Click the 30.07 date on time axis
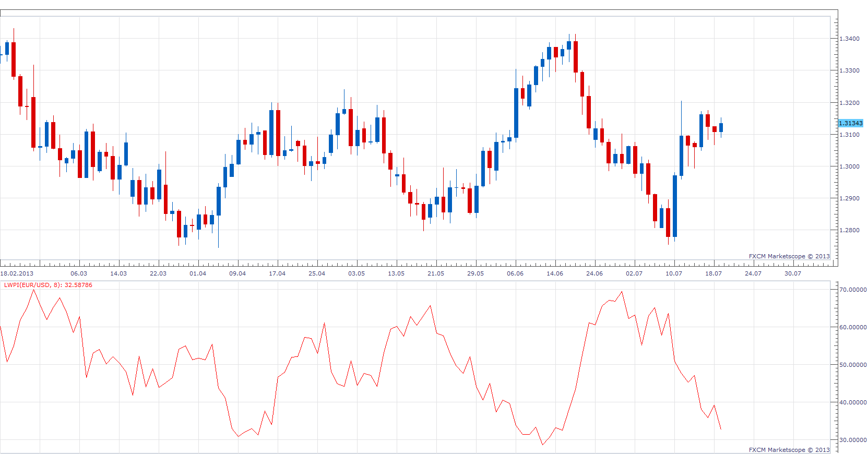Image resolution: width=868 pixels, height=454 pixels. 793,273
